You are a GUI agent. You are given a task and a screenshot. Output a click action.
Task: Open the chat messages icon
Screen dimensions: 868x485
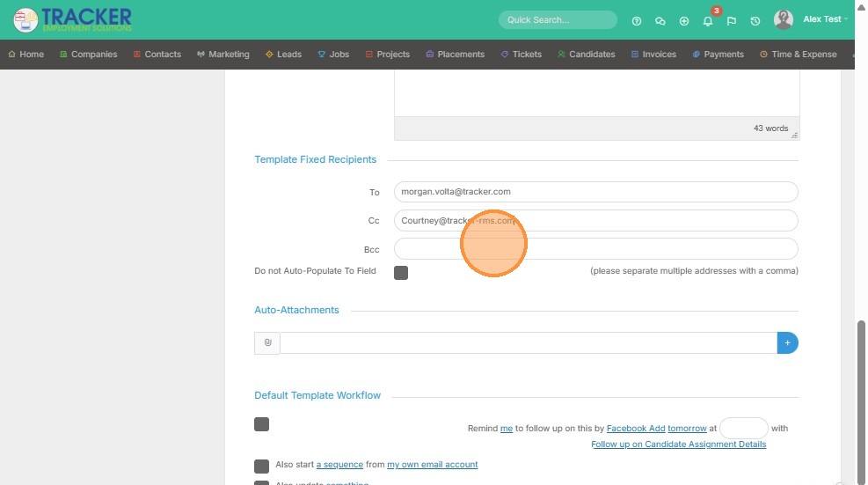coord(660,20)
